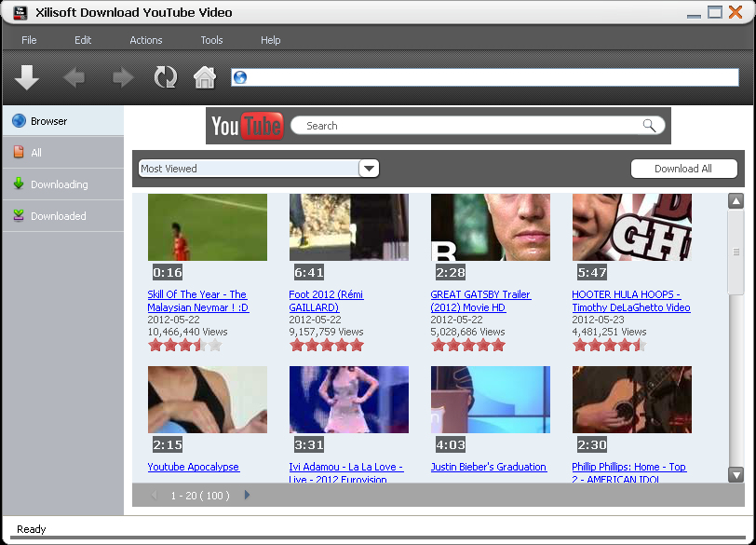Click the "10,466,440 Views" text
This screenshot has width=756, height=545.
[187, 332]
